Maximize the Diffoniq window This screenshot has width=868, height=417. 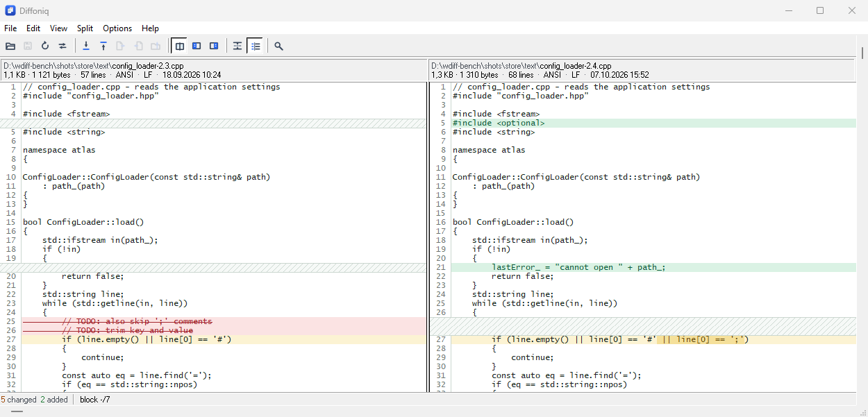tap(820, 10)
